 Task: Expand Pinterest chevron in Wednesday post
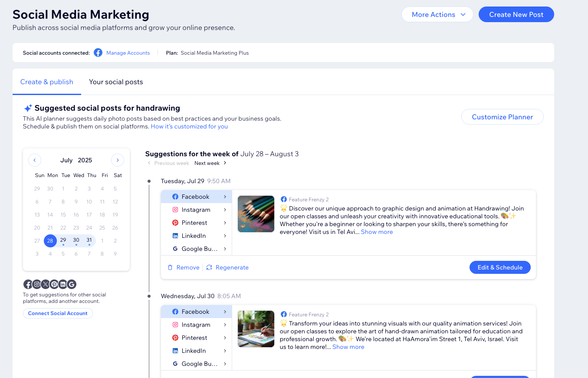[x=225, y=338]
